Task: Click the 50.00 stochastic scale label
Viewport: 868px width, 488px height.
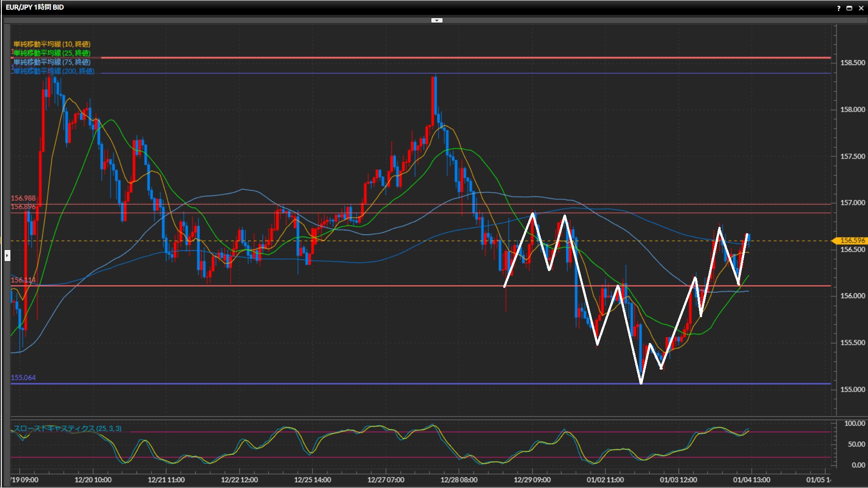Action: click(x=856, y=444)
